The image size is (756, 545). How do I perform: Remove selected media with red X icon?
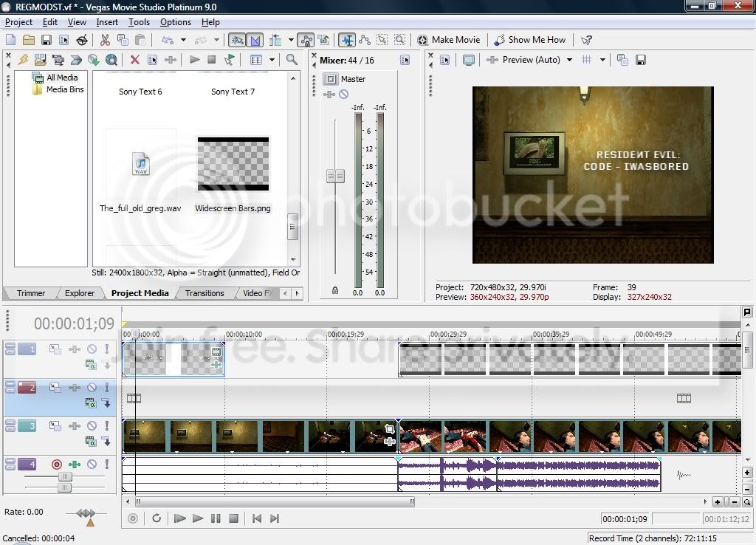pyautogui.click(x=135, y=60)
